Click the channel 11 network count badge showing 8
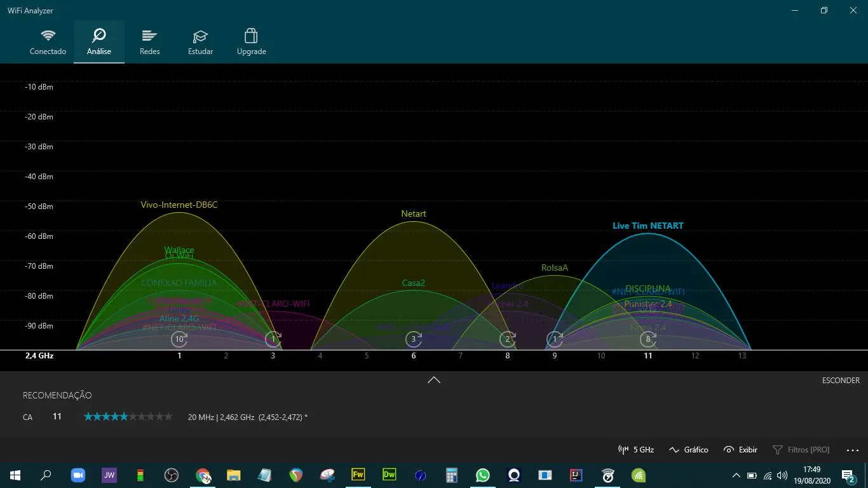 pyautogui.click(x=648, y=339)
